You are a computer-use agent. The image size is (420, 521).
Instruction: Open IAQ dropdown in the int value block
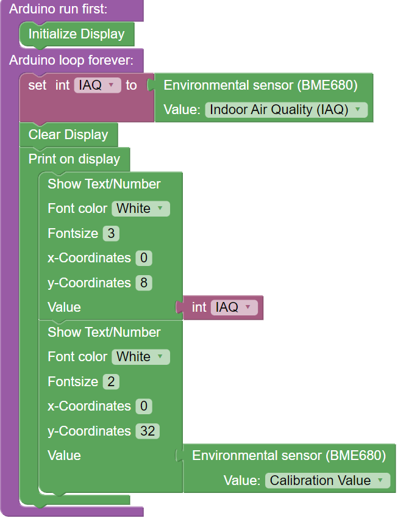coord(234,307)
